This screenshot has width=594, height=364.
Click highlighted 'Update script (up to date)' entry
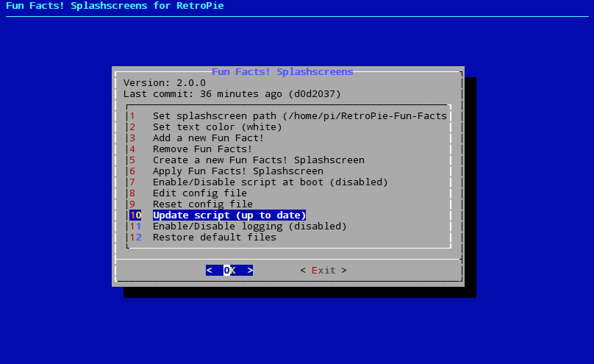click(x=218, y=215)
